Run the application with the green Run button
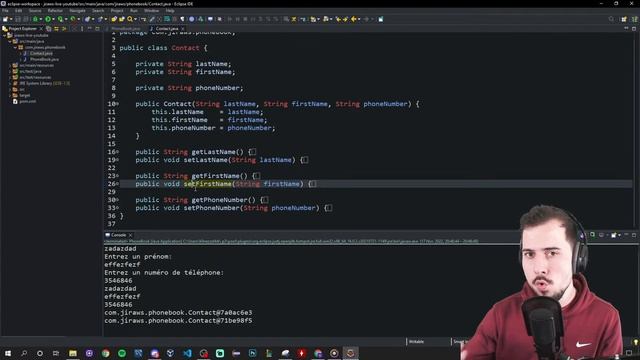 48,19
